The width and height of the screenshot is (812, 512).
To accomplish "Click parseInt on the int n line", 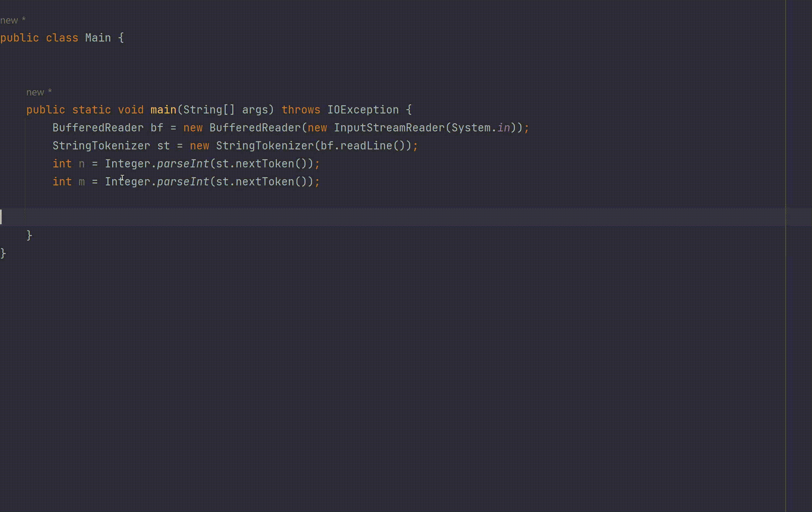I will pyautogui.click(x=183, y=164).
